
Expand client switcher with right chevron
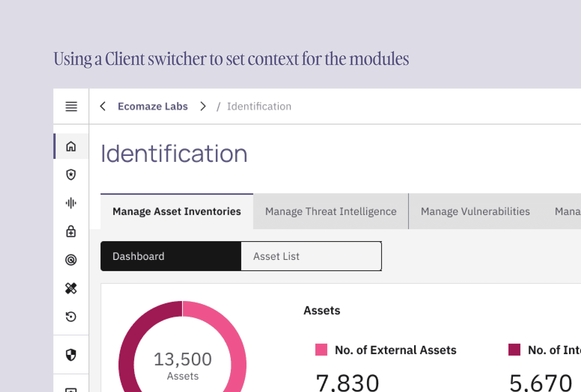pos(203,106)
